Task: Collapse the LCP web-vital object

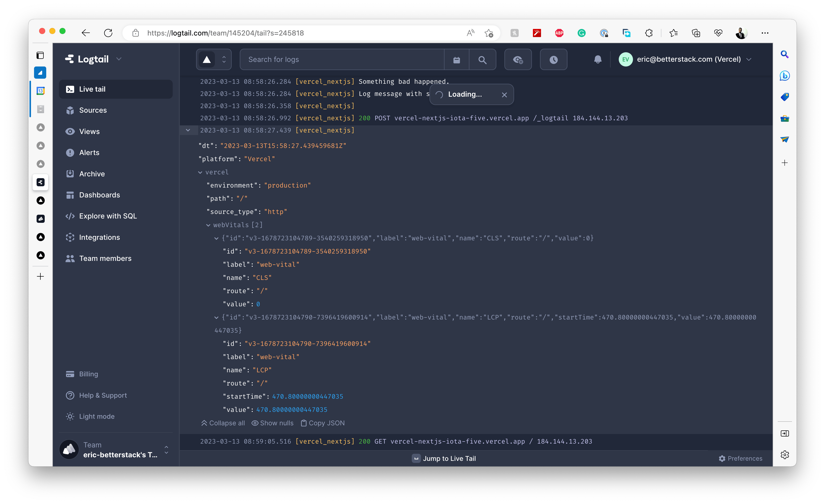Action: 216,317
